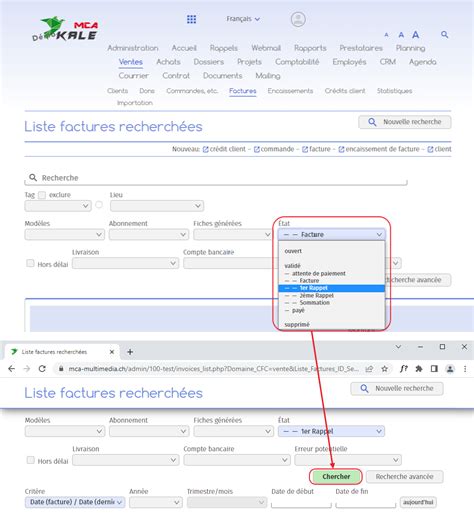Select 1er Rappel in the État list
The width and height of the screenshot is (474, 521).
click(331, 288)
